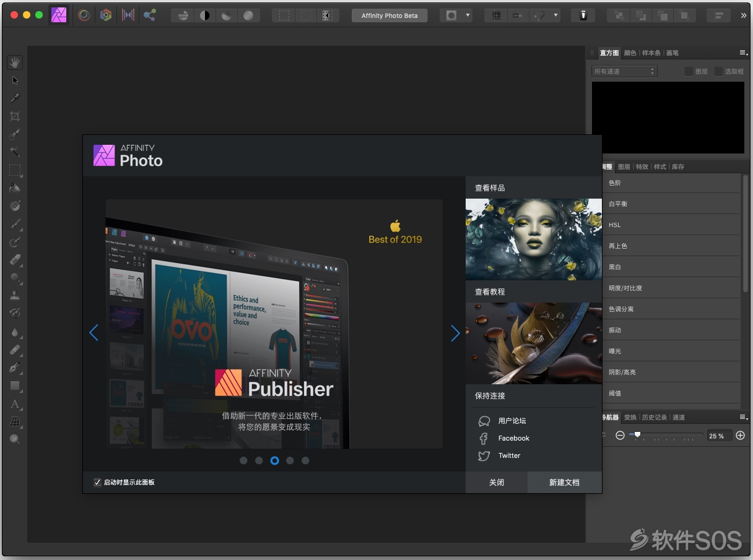Select the Flood Select magic wand tool
The image size is (753, 560).
[x=15, y=152]
